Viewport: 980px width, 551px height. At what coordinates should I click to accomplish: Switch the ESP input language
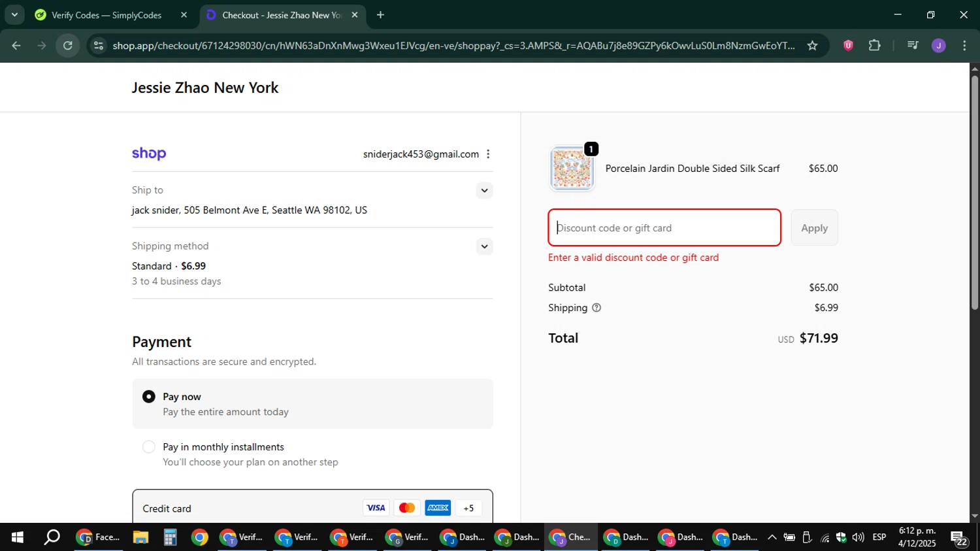pyautogui.click(x=879, y=537)
